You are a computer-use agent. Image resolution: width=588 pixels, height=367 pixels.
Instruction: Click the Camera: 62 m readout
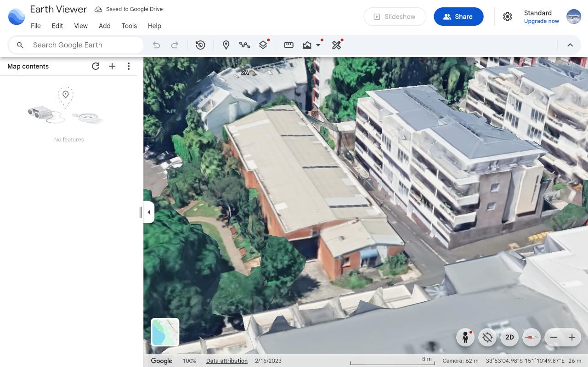[x=460, y=361]
